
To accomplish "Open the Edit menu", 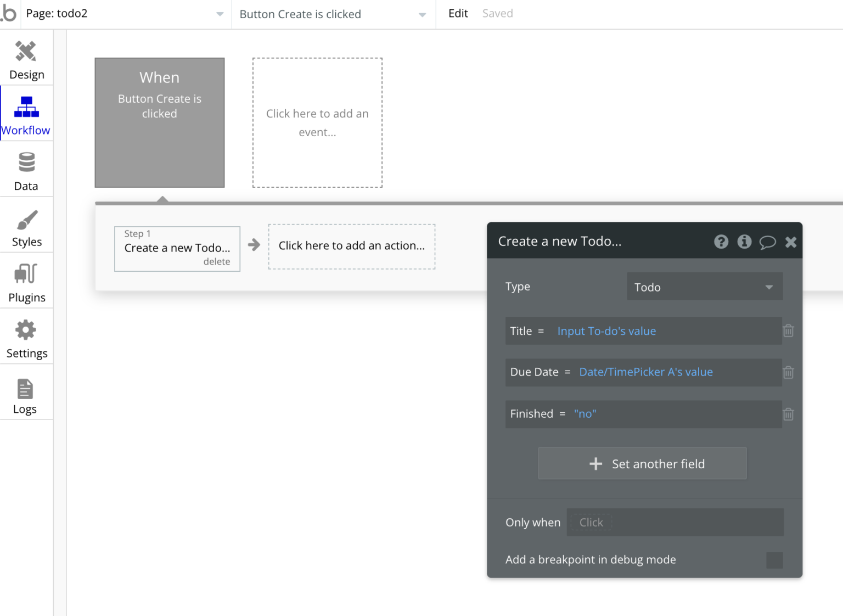I will [458, 14].
